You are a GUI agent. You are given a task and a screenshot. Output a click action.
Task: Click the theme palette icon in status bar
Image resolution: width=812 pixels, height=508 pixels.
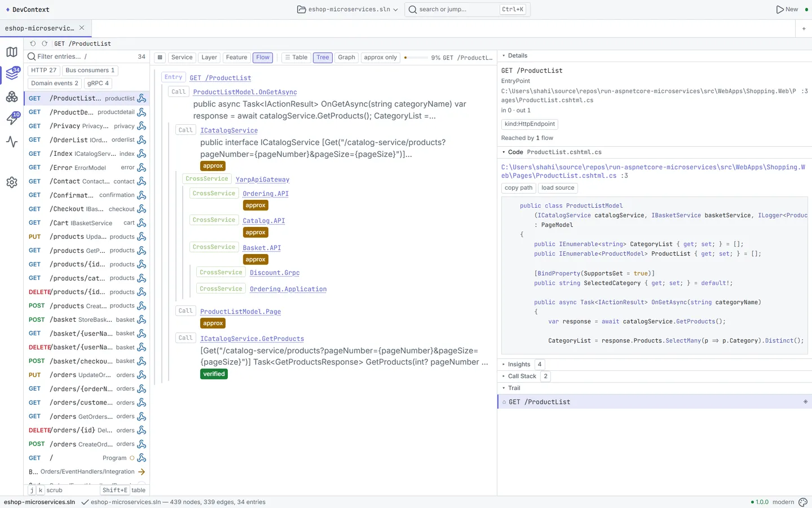[x=804, y=502]
